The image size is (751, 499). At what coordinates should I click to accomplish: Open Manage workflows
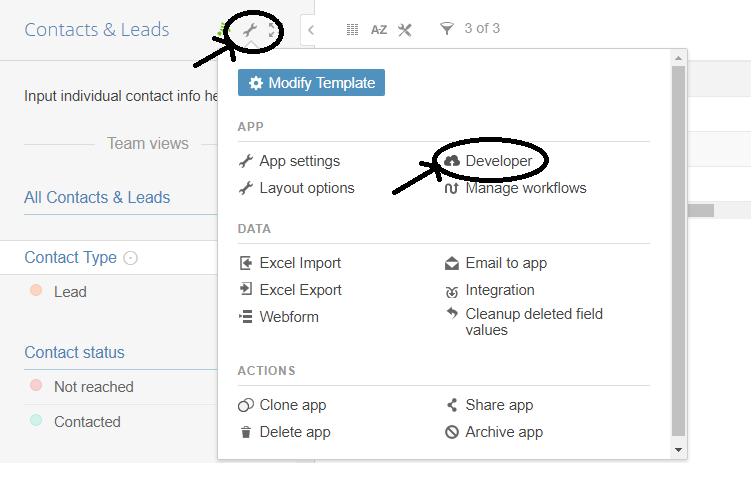coord(525,188)
